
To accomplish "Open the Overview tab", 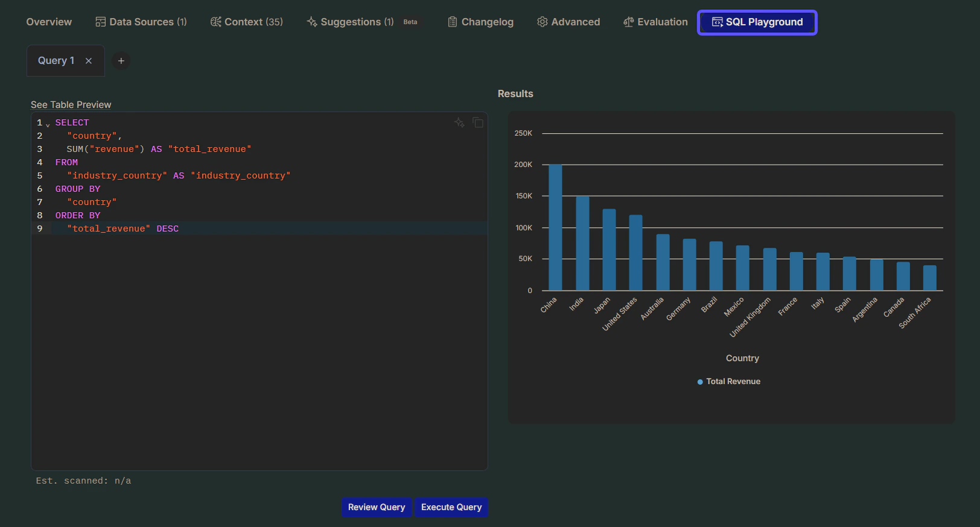I will [49, 22].
